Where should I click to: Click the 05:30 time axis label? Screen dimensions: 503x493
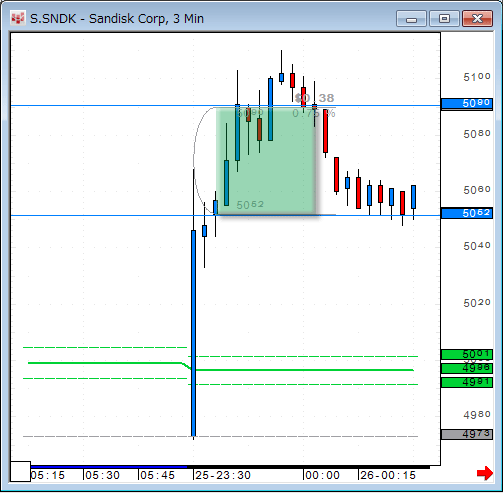click(102, 475)
